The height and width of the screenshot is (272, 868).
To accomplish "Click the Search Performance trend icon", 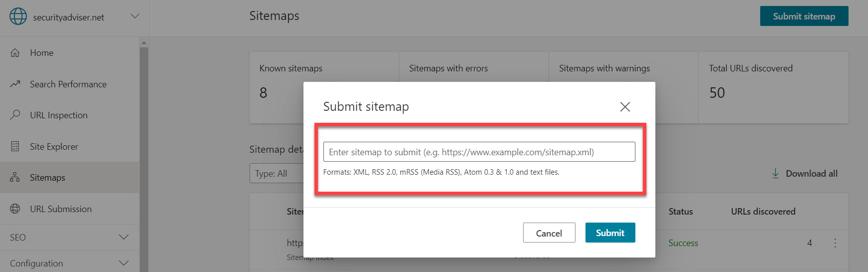I will tap(15, 84).
